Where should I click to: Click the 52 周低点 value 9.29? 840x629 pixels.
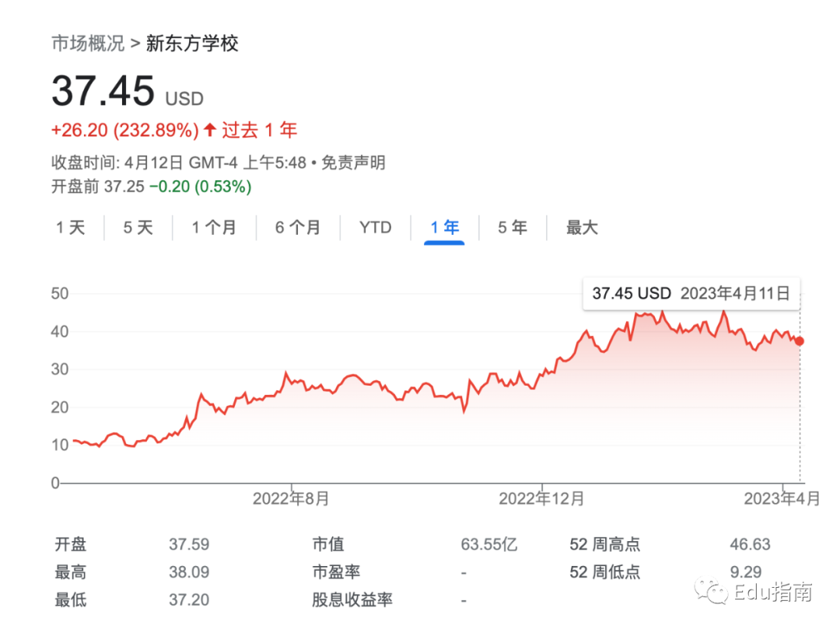click(746, 572)
